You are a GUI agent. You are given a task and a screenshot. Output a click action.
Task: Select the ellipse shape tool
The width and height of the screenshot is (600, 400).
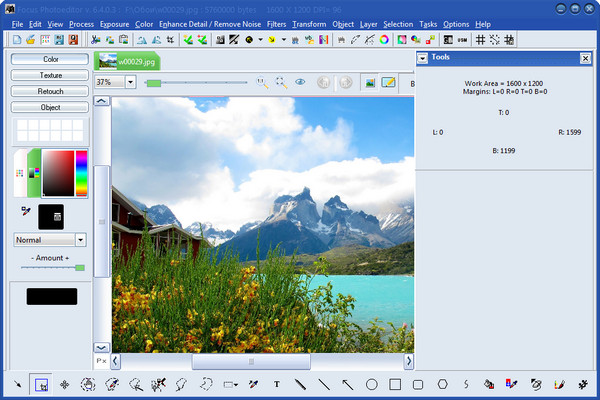[371, 384]
